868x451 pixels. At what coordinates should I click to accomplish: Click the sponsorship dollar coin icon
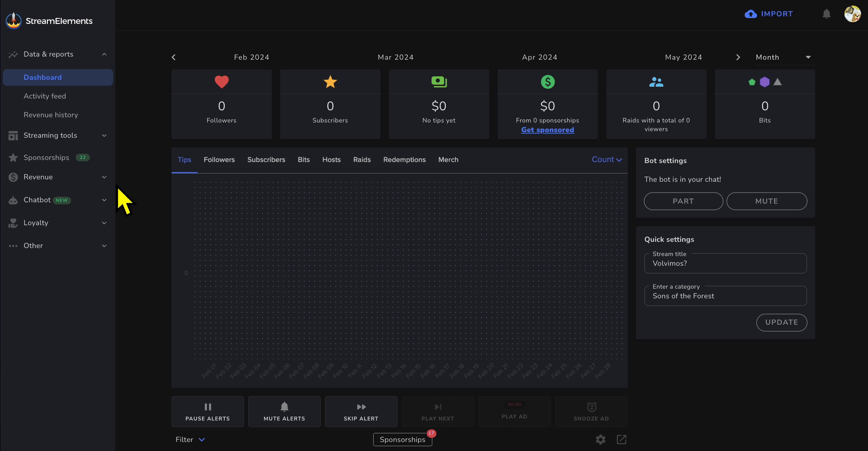pyautogui.click(x=548, y=82)
